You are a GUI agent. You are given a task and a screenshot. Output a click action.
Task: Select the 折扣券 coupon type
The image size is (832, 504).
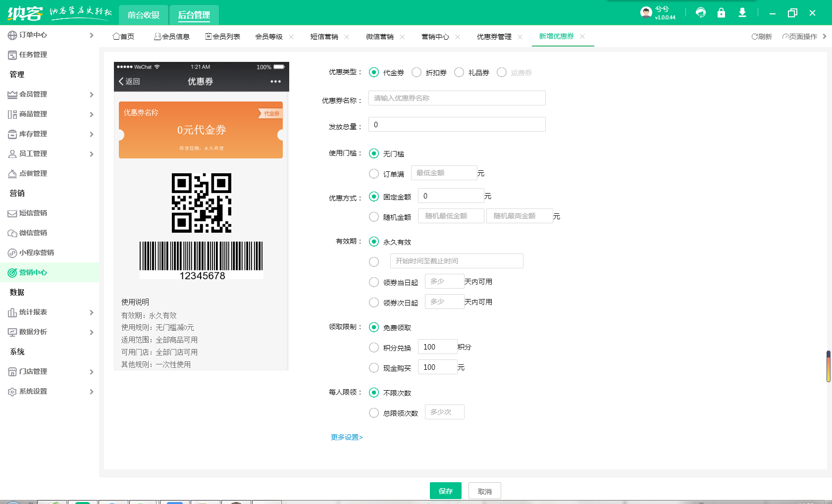click(x=416, y=72)
